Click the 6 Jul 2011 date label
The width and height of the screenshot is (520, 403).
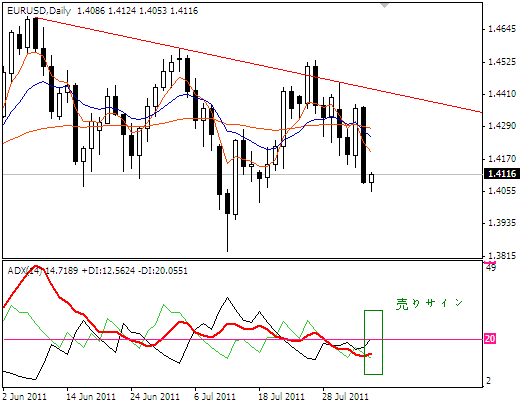[x=215, y=397]
